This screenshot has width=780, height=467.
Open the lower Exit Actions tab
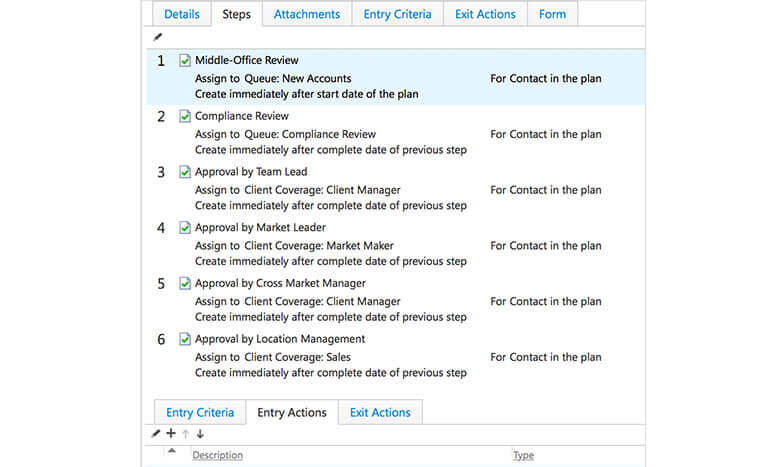coord(380,412)
